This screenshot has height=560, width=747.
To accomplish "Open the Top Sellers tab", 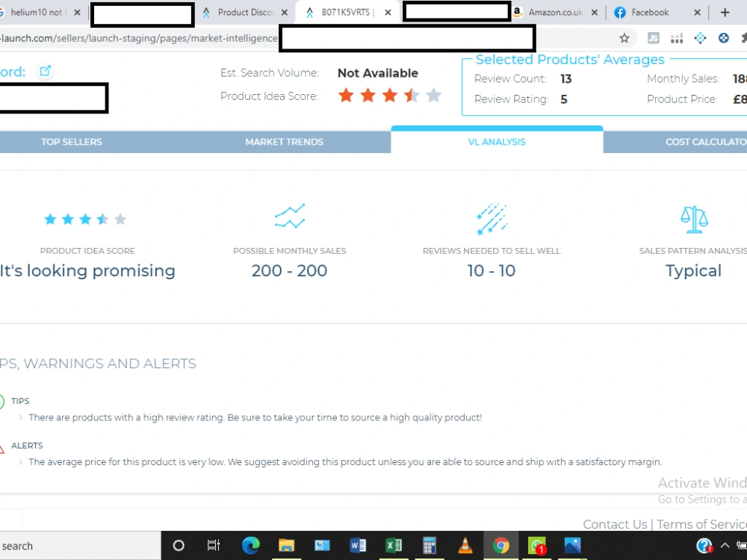I will [x=72, y=142].
